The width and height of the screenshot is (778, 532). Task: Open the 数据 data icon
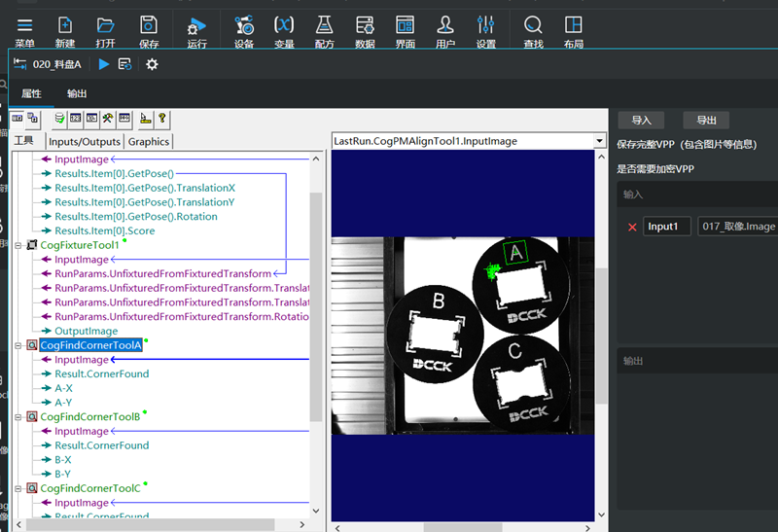click(x=365, y=31)
